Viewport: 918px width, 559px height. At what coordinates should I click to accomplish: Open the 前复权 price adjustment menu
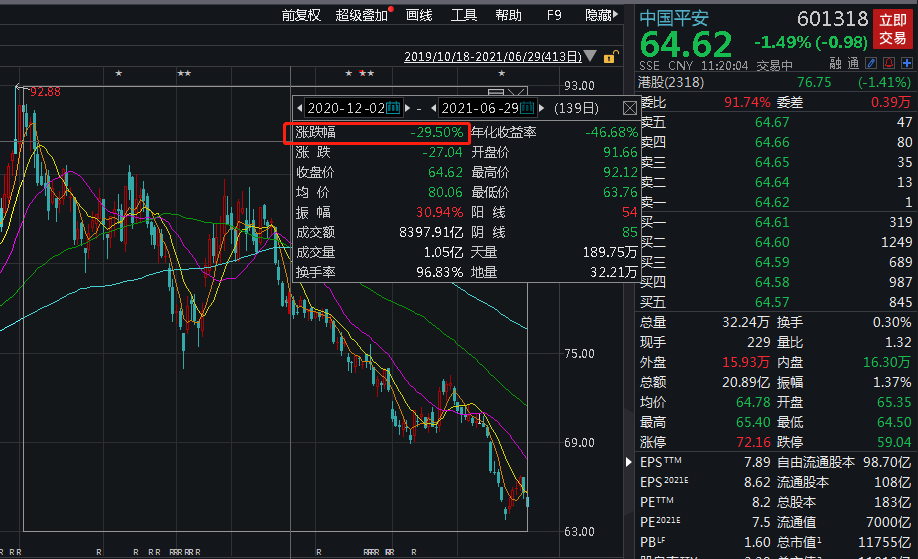click(301, 15)
